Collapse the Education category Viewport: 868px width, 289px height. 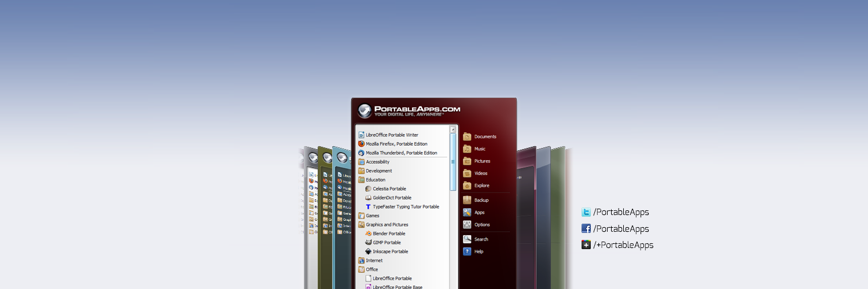click(x=372, y=180)
